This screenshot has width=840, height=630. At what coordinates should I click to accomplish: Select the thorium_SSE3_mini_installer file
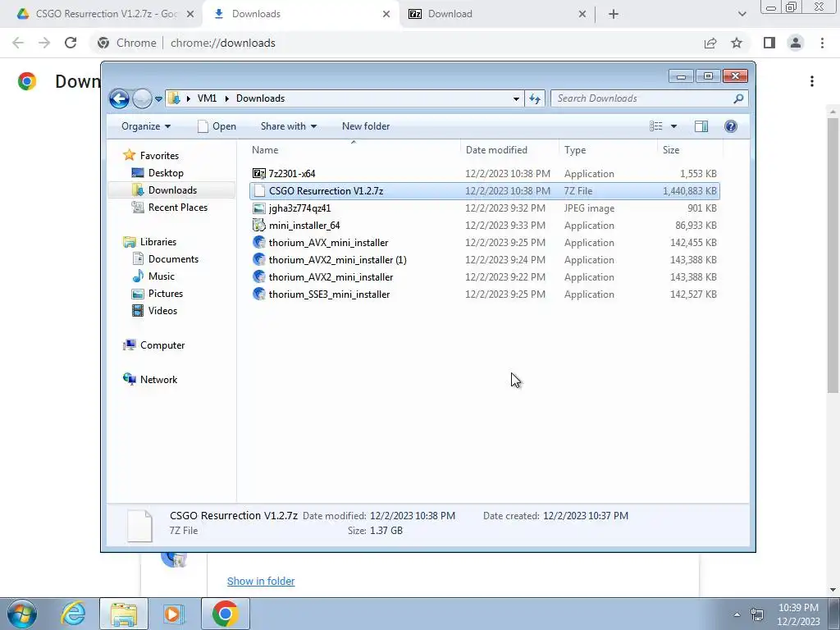point(484,294)
